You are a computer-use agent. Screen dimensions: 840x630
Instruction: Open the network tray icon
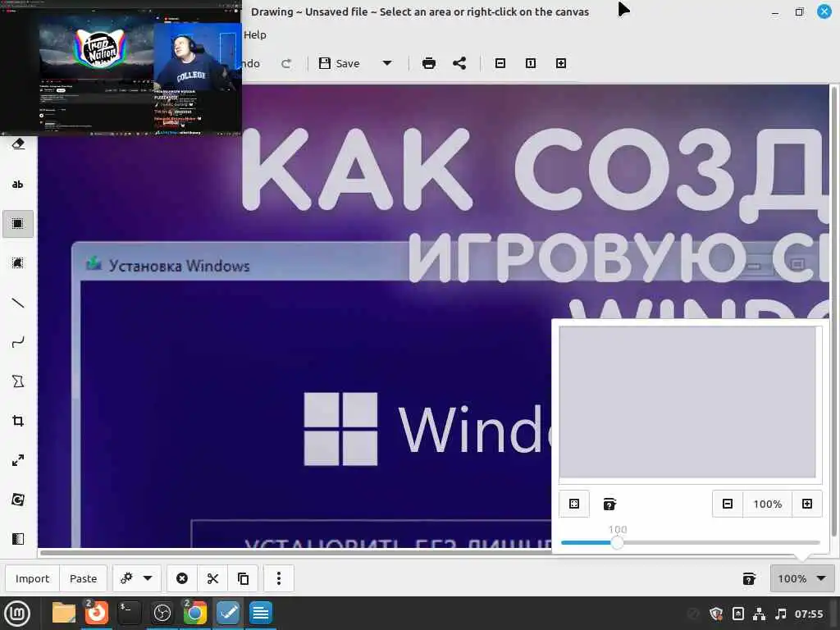759,614
